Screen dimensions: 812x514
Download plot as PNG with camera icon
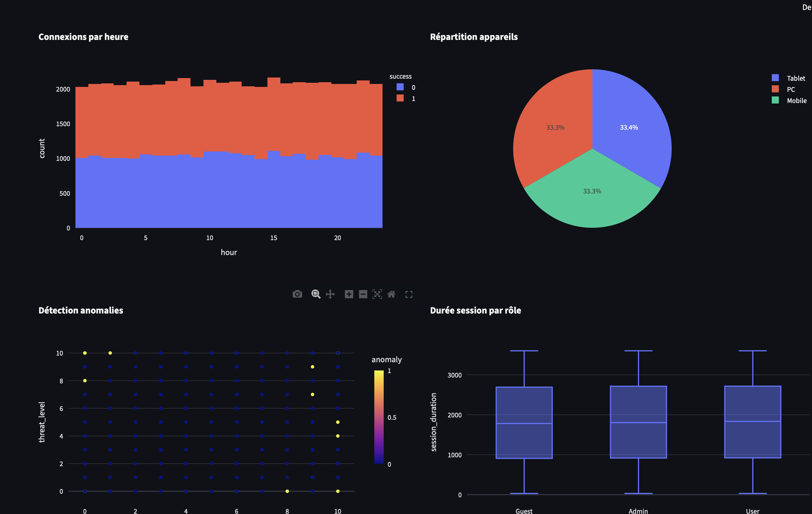click(x=297, y=294)
